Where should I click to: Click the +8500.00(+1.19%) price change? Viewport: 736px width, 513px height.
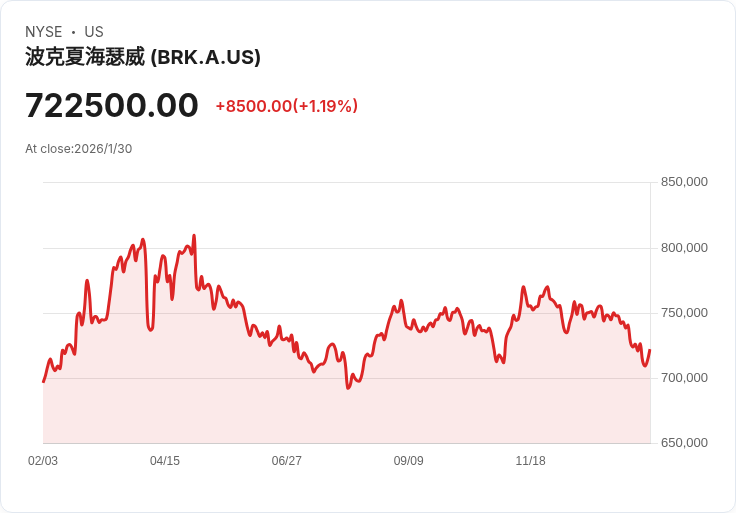point(286,106)
